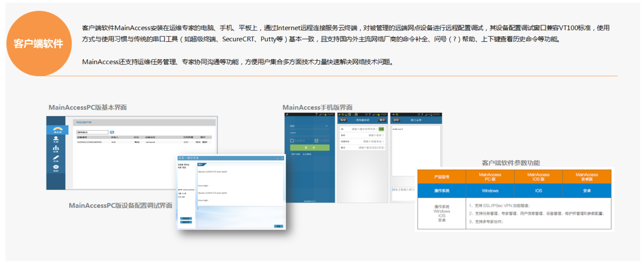Click the 我的维护桥 panel header

(x=144, y=122)
